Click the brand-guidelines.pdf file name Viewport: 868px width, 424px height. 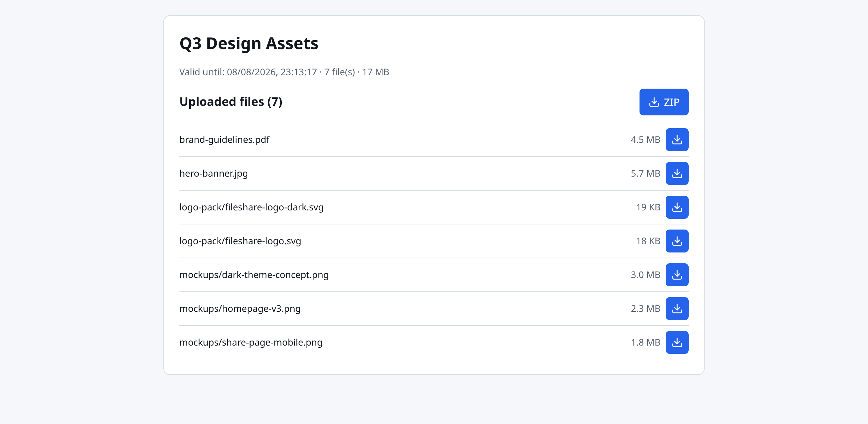click(x=224, y=140)
